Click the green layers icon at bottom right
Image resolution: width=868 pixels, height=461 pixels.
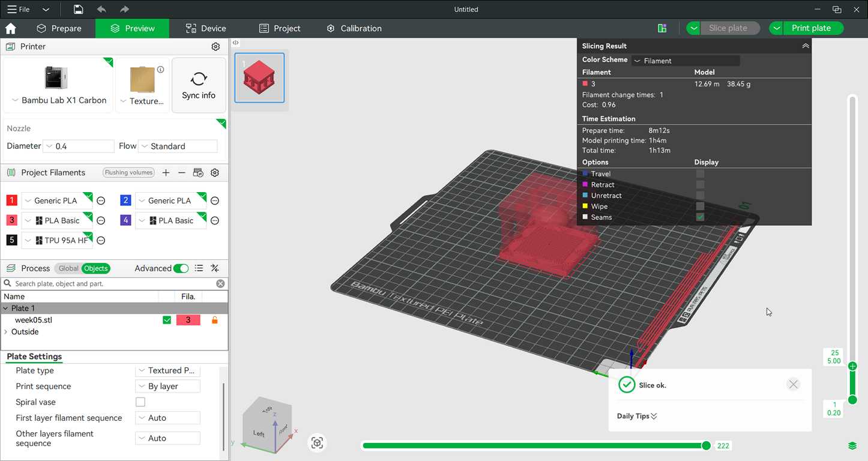852,445
